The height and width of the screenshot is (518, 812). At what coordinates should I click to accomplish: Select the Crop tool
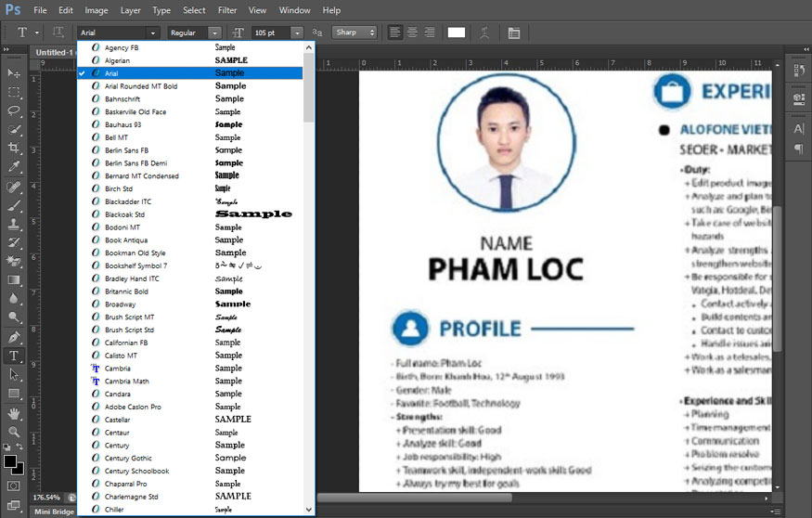point(14,149)
